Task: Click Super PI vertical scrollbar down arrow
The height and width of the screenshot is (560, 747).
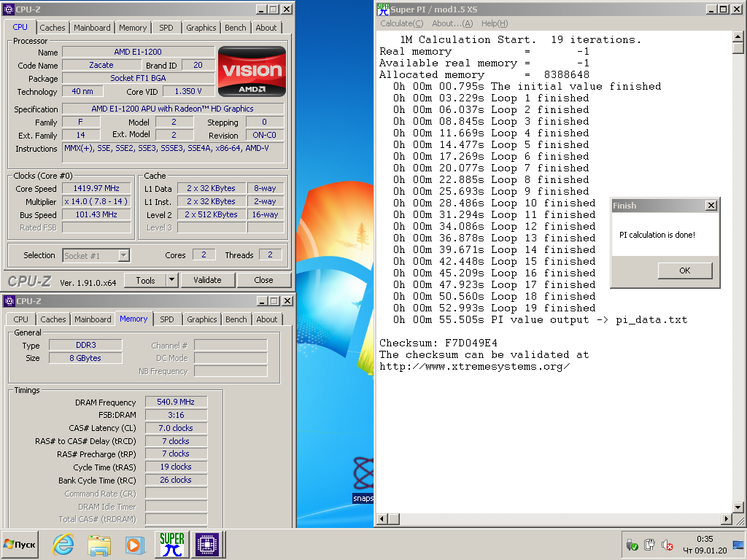Action: pyautogui.click(x=738, y=507)
